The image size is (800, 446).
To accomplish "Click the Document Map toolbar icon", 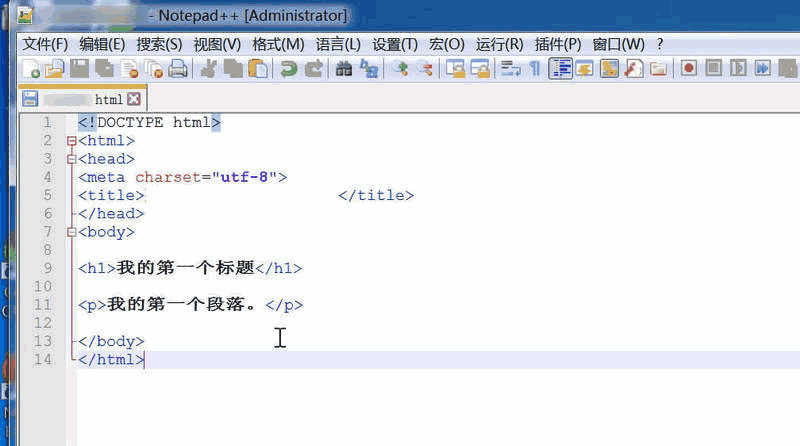I will [x=609, y=68].
